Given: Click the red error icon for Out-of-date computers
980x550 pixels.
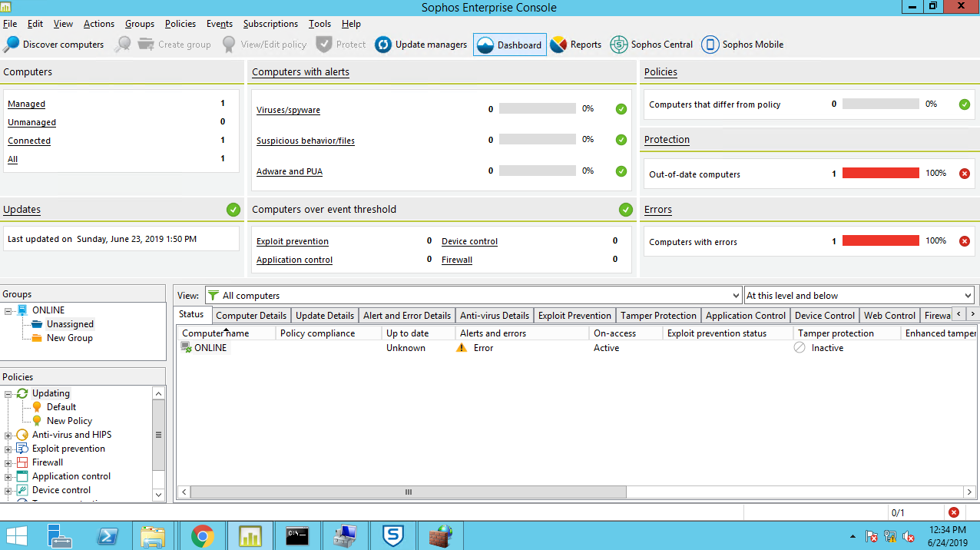Looking at the screenshot, I should click(x=965, y=174).
